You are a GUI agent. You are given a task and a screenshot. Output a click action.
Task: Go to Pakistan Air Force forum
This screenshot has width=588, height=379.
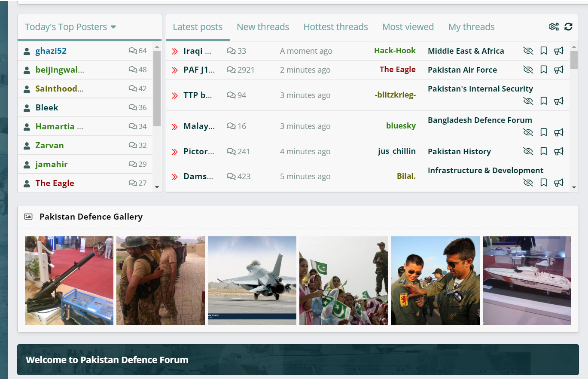pyautogui.click(x=462, y=70)
